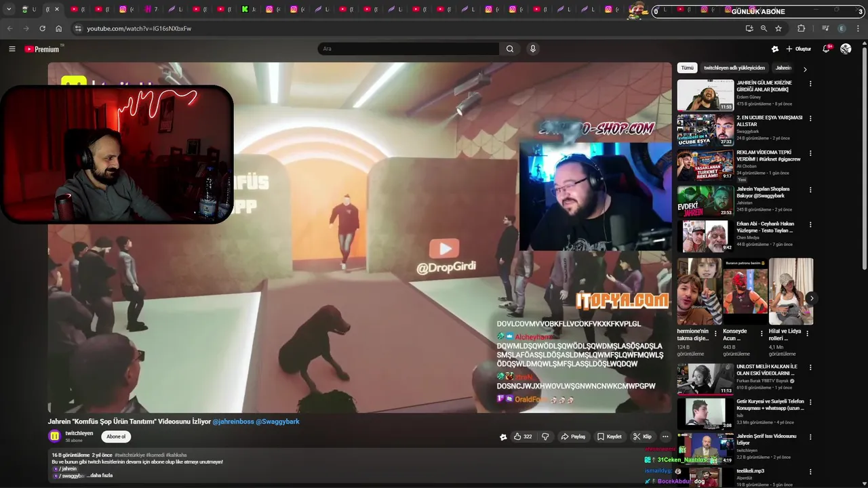Image resolution: width=868 pixels, height=488 pixels.
Task: Switch to the first browser tab
Action: pyautogui.click(x=29, y=9)
